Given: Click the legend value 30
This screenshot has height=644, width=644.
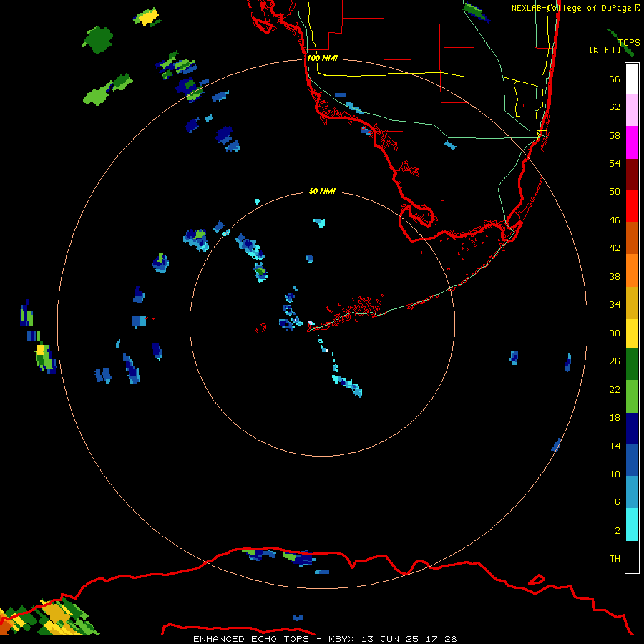Looking at the screenshot, I should 615,333.
